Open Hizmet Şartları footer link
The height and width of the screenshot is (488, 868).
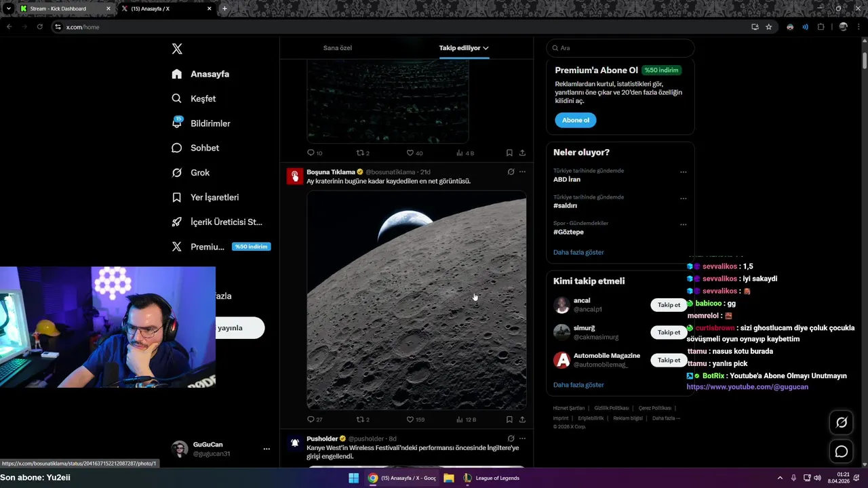pyautogui.click(x=568, y=408)
